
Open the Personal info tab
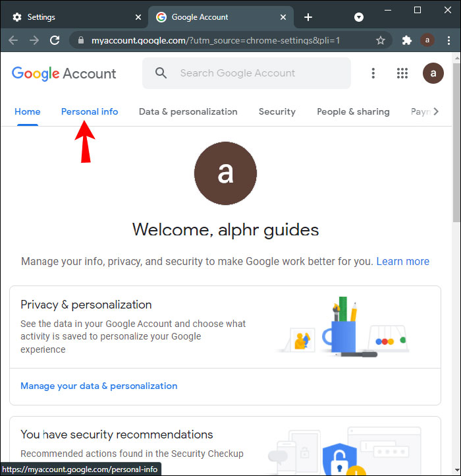(90, 111)
